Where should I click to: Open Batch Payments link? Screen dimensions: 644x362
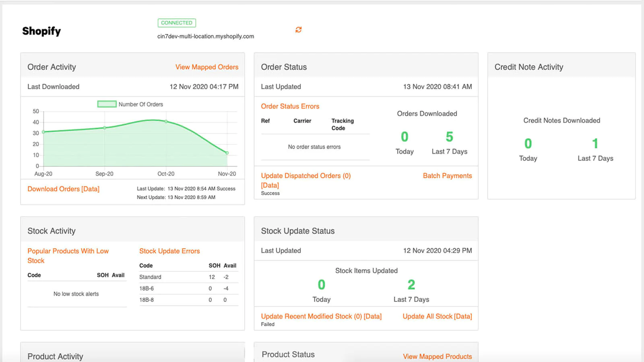tap(447, 176)
